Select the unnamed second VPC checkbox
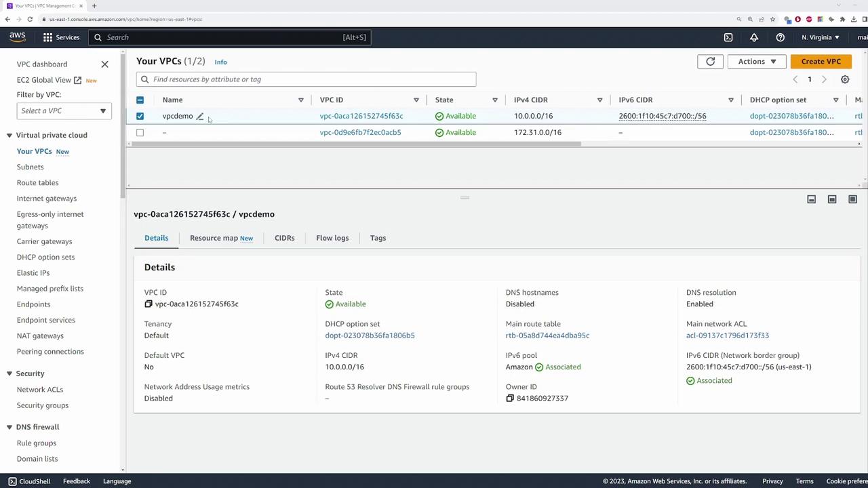Image resolution: width=868 pixels, height=488 pixels. coord(140,133)
